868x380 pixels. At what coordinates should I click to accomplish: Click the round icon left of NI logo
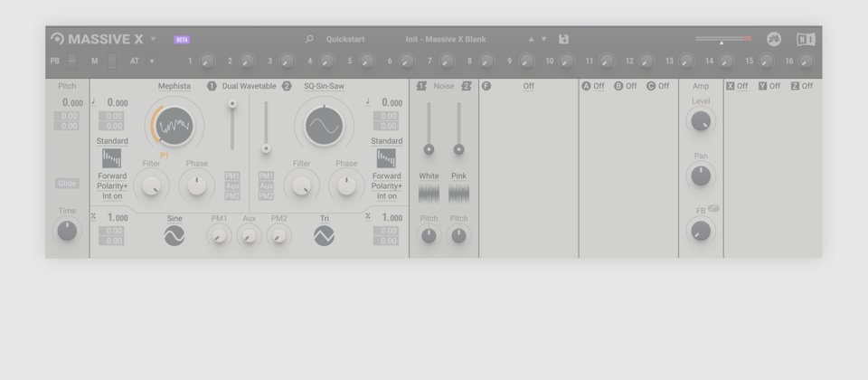tap(773, 40)
